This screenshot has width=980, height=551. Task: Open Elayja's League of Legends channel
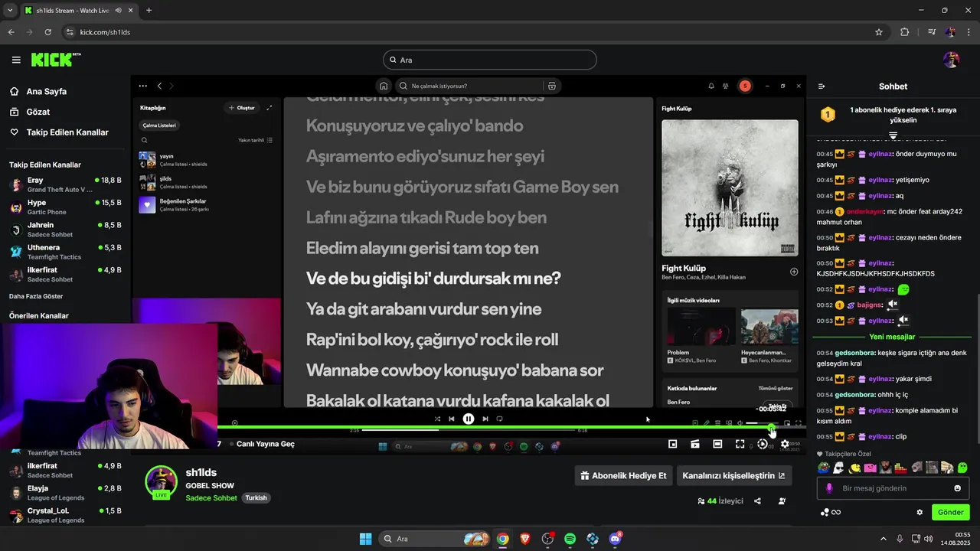65,492
